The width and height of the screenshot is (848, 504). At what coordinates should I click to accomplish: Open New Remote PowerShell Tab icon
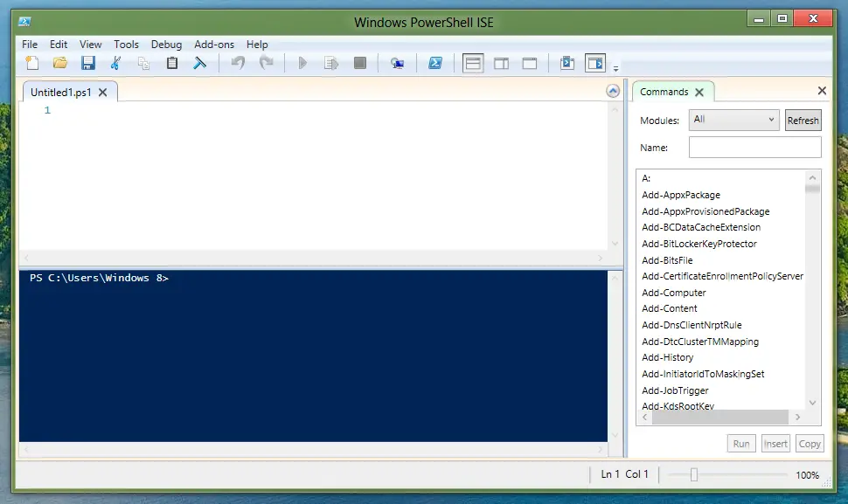pos(398,64)
